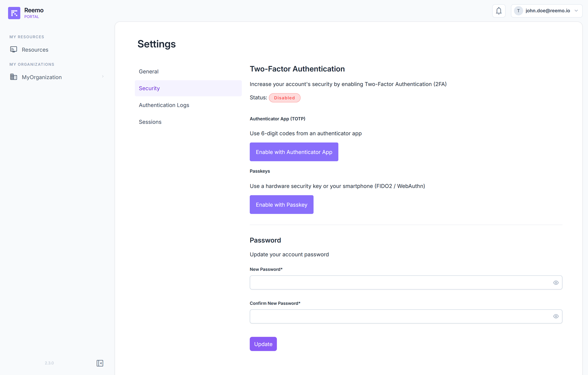Show the Confirm New Password characters
This screenshot has width=588, height=375.
tap(556, 316)
